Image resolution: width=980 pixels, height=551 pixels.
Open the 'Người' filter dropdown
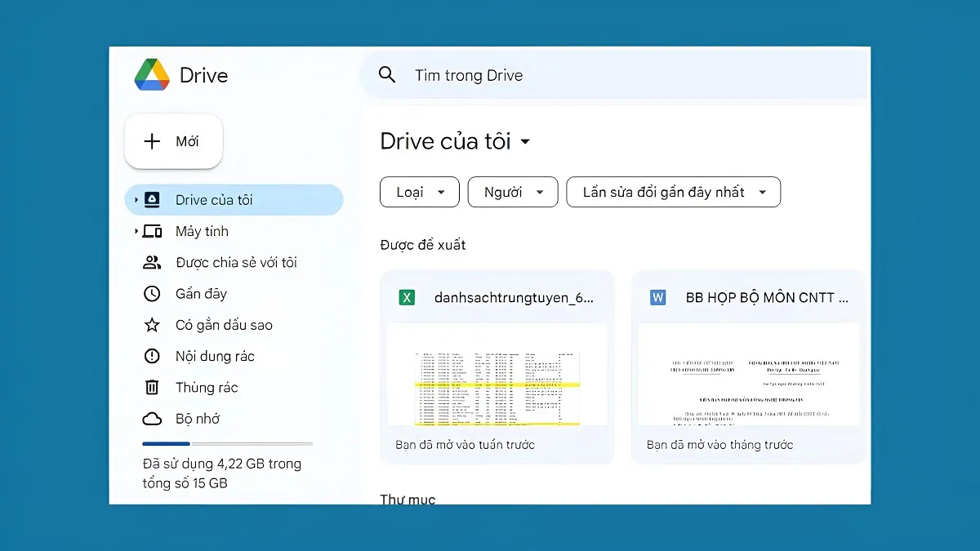pos(513,192)
